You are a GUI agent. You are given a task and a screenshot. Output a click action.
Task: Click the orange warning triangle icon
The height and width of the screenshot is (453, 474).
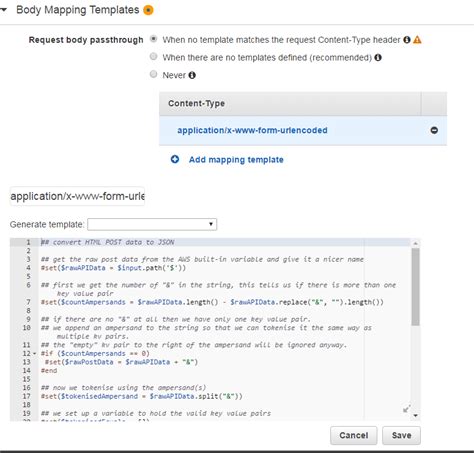417,40
